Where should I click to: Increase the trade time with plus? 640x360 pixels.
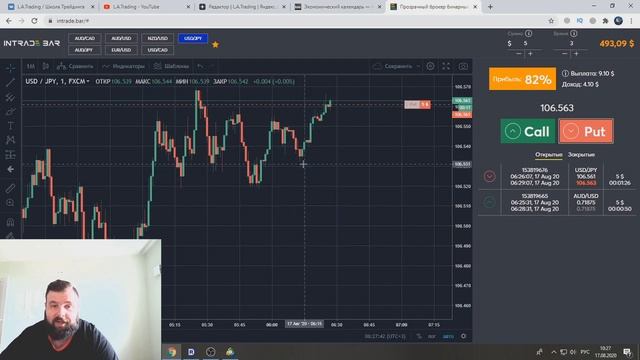point(576,53)
